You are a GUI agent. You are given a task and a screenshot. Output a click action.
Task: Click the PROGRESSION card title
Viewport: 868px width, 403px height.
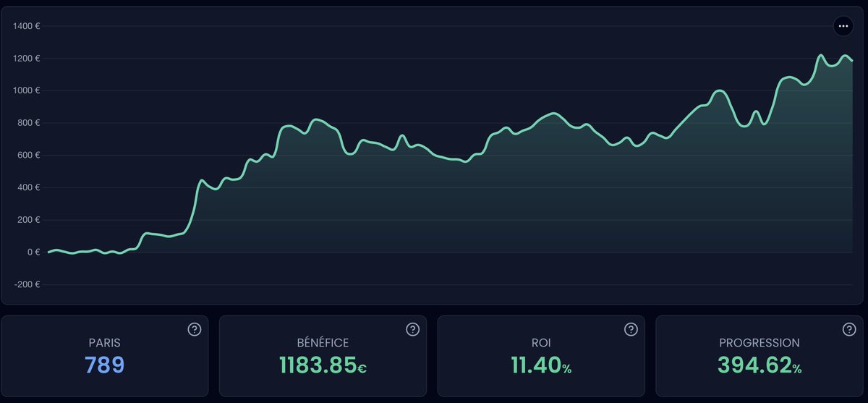pyautogui.click(x=759, y=343)
